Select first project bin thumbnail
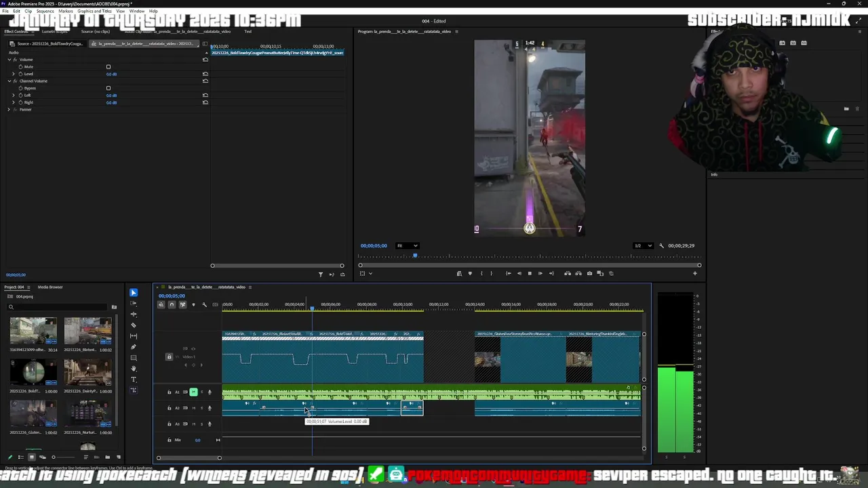The width and height of the screenshot is (868, 488). tap(33, 331)
